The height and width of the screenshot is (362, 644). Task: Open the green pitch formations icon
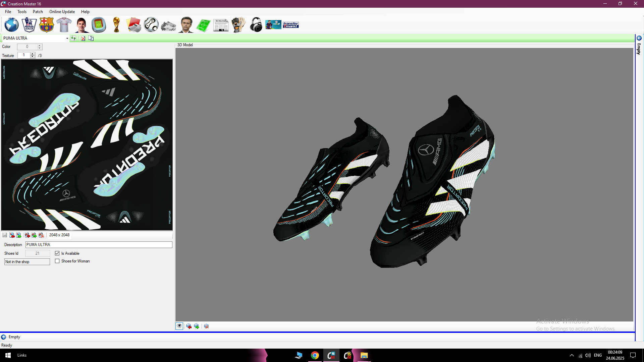[x=204, y=25]
